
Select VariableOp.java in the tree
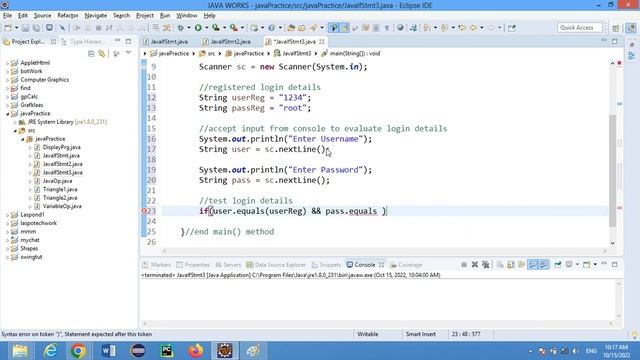coord(62,207)
